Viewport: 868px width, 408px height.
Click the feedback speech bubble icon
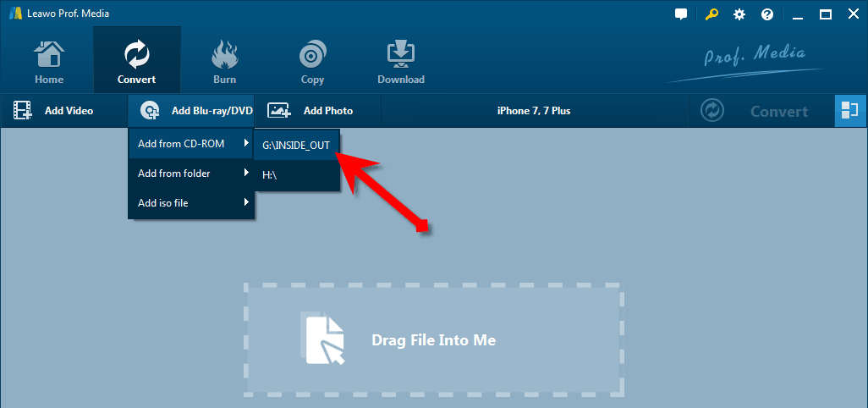point(681,14)
